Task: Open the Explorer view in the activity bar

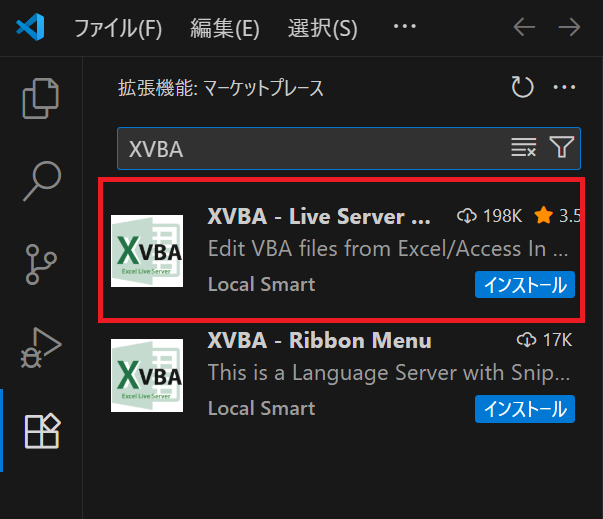Action: 41,97
